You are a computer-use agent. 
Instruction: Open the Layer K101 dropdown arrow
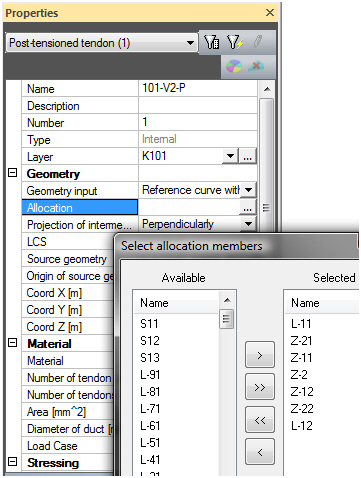click(x=230, y=156)
